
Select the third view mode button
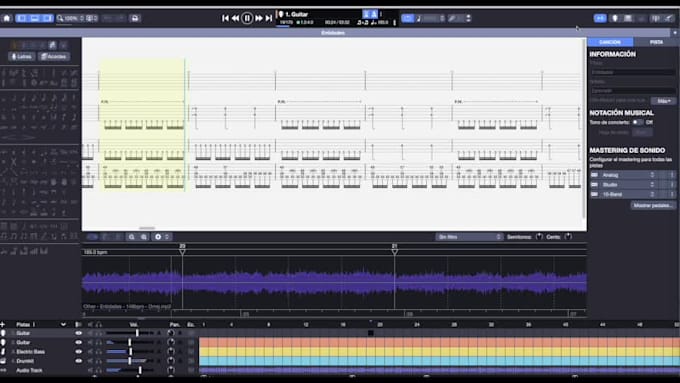pyautogui.click(x=48, y=18)
